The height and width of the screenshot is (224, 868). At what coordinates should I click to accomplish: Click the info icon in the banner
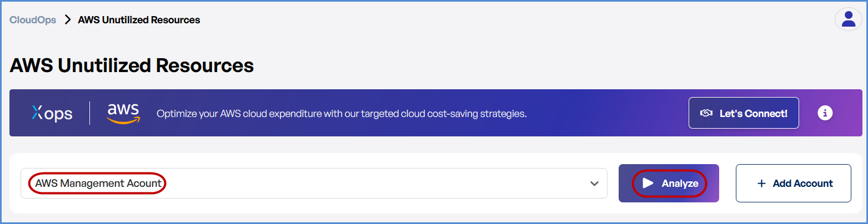pyautogui.click(x=825, y=113)
